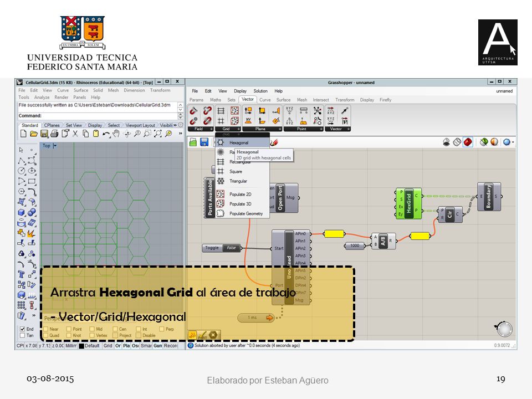
Task: Select the Text tool in Rhino's left sidebar
Action: pos(22,274)
